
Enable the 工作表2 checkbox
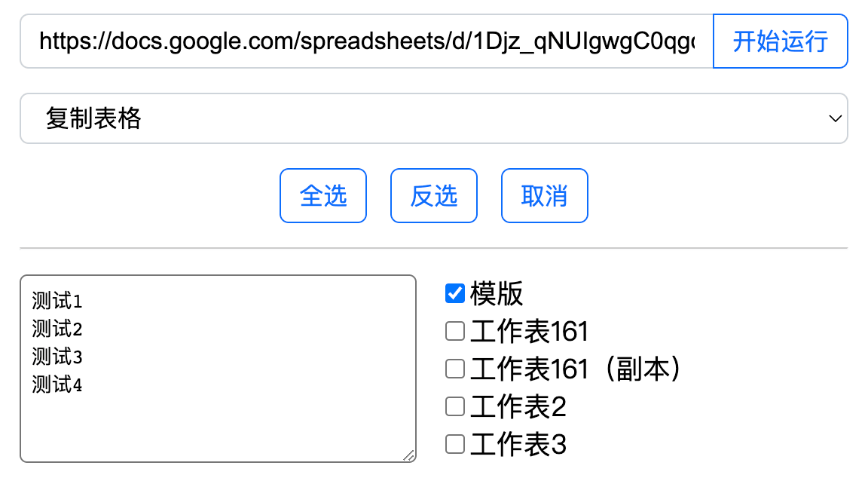(x=455, y=406)
